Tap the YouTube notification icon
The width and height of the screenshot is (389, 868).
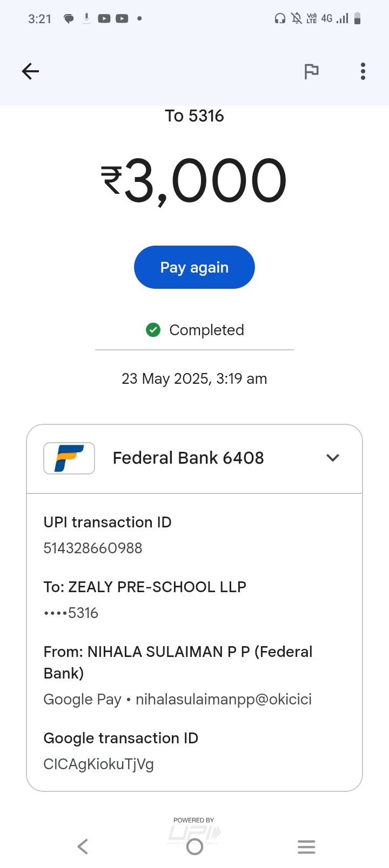pos(104,19)
